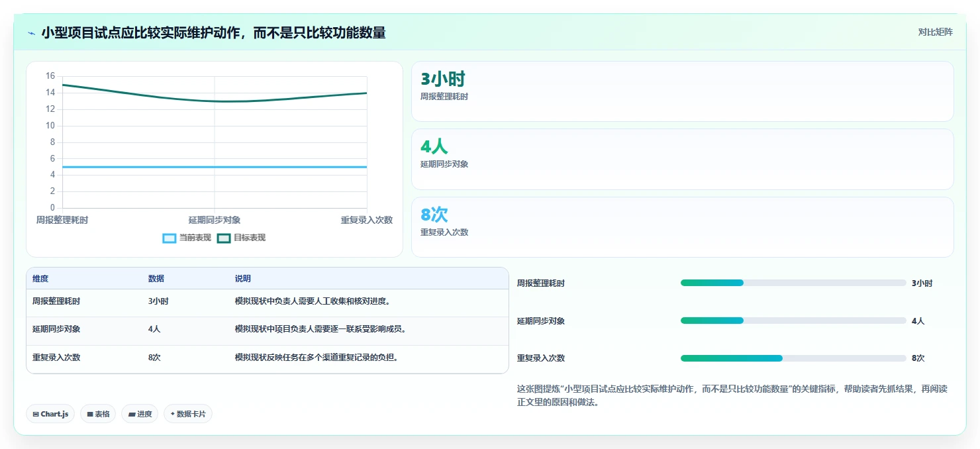Click the y-axis tick 6 on chart
Image resolution: width=980 pixels, height=449 pixels.
pos(52,159)
